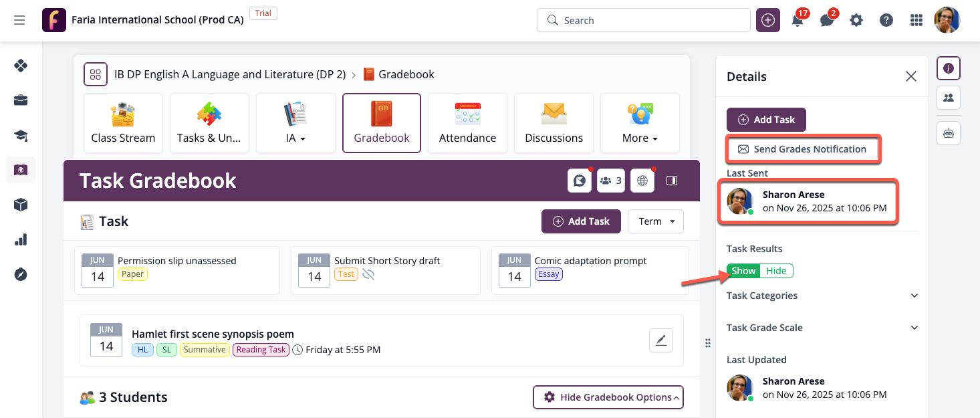Open the Term dropdown
980x418 pixels.
[x=655, y=221]
